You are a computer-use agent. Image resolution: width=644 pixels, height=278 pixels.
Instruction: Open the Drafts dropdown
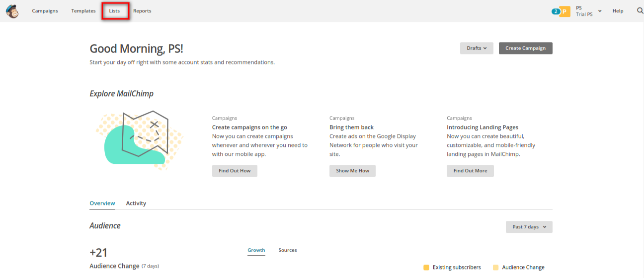click(477, 48)
